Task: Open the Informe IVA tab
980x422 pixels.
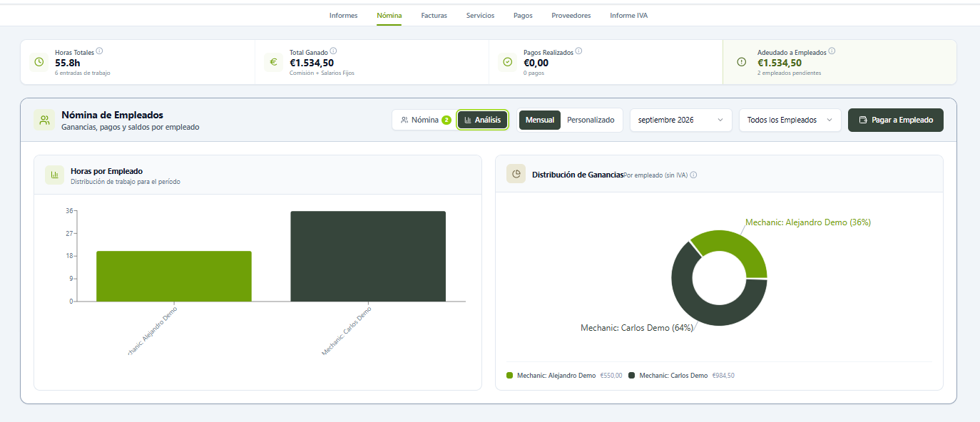Action: click(x=629, y=16)
